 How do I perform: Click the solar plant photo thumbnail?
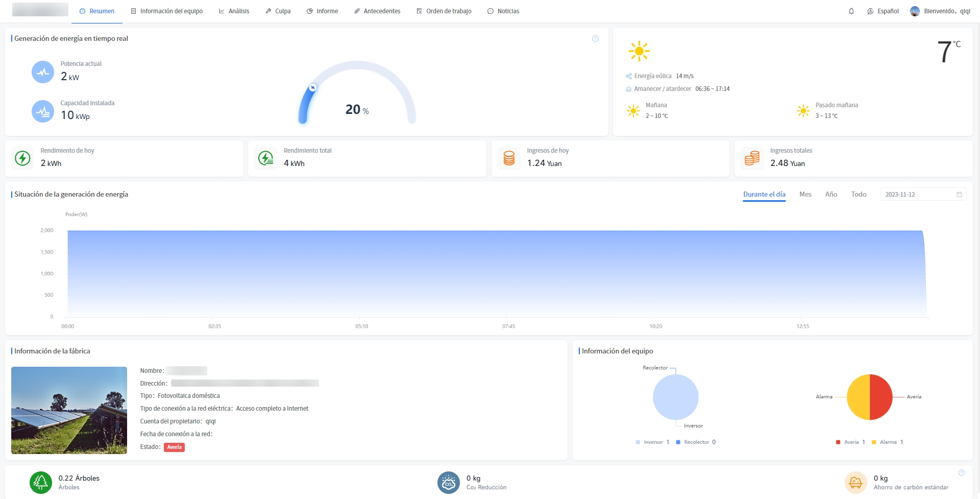tap(69, 410)
